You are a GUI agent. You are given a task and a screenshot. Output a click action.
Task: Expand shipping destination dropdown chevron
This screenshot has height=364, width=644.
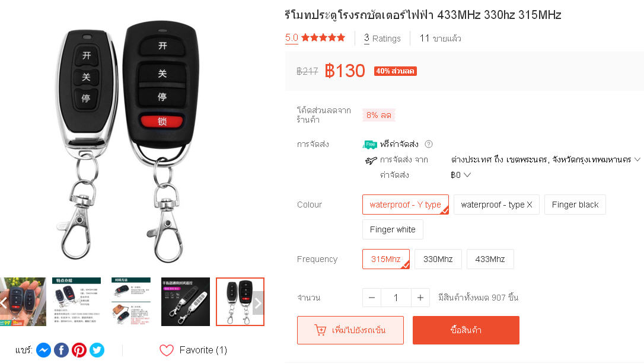tap(637, 159)
